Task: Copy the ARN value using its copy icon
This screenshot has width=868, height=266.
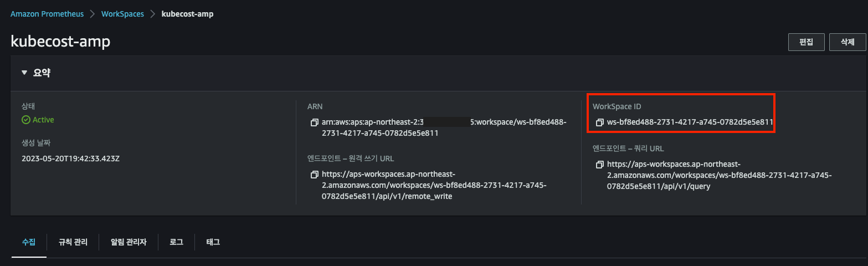Action: tap(315, 122)
